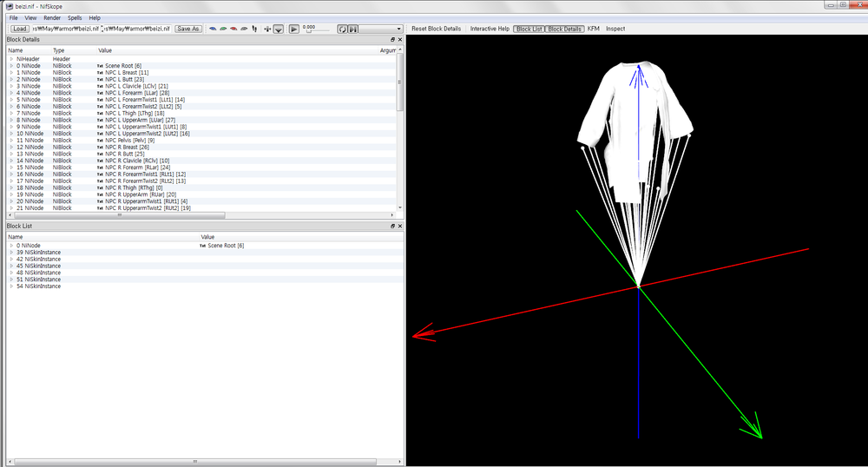Select value NPC R Thigh [RThg] [0]
Screen dimensions: 868x467
[134, 188]
